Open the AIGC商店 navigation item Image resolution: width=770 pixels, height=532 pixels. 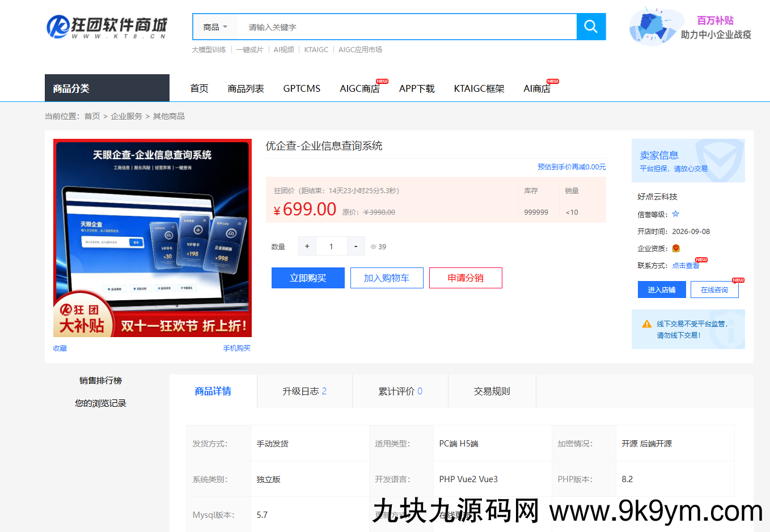[360, 88]
